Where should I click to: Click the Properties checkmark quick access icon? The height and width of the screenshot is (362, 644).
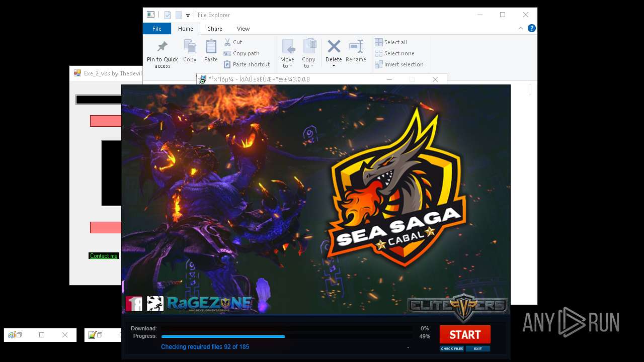coord(168,15)
